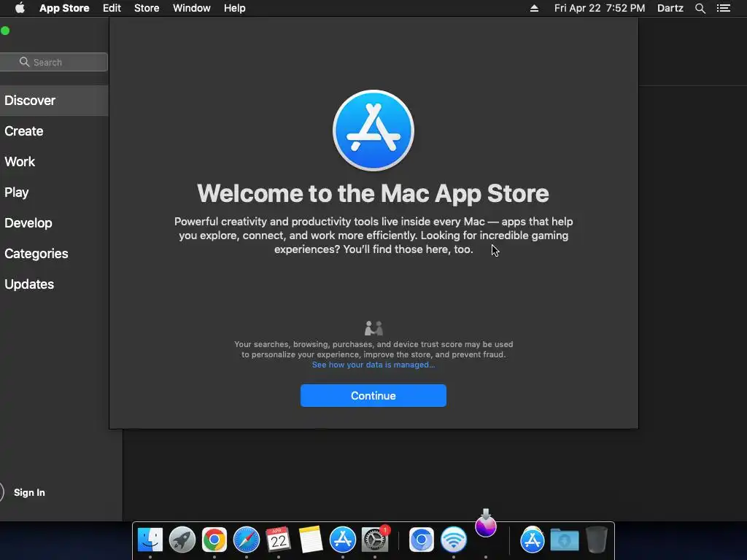Select Discover in the sidebar
This screenshot has height=560, width=747.
(54, 101)
